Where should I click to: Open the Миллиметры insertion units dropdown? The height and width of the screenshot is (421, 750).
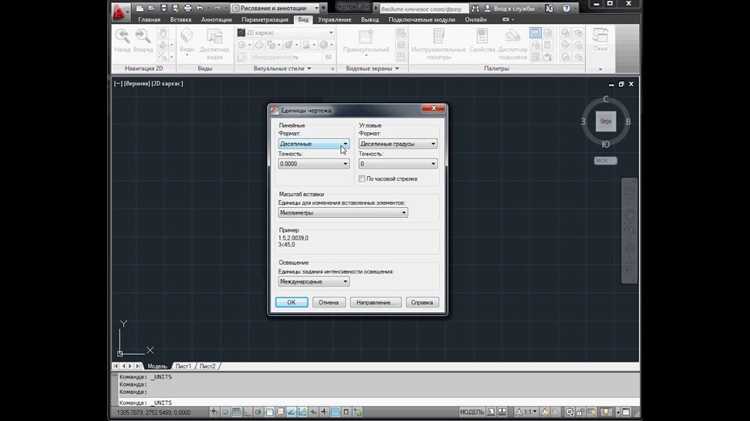click(343, 213)
